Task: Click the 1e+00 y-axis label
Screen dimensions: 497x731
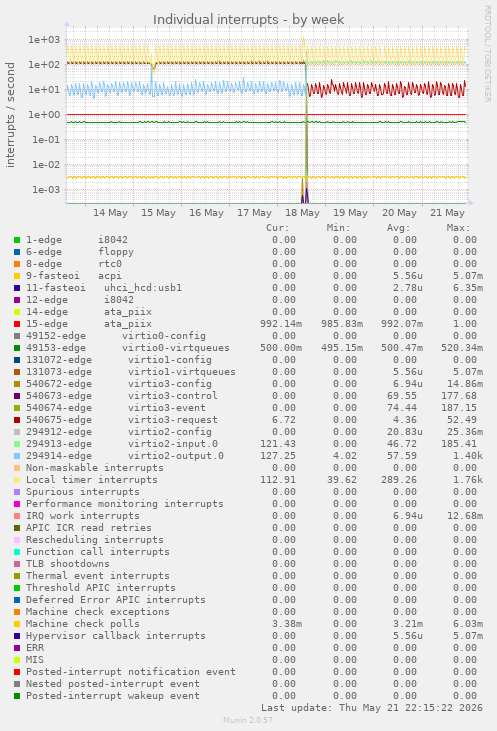Action: pos(45,115)
